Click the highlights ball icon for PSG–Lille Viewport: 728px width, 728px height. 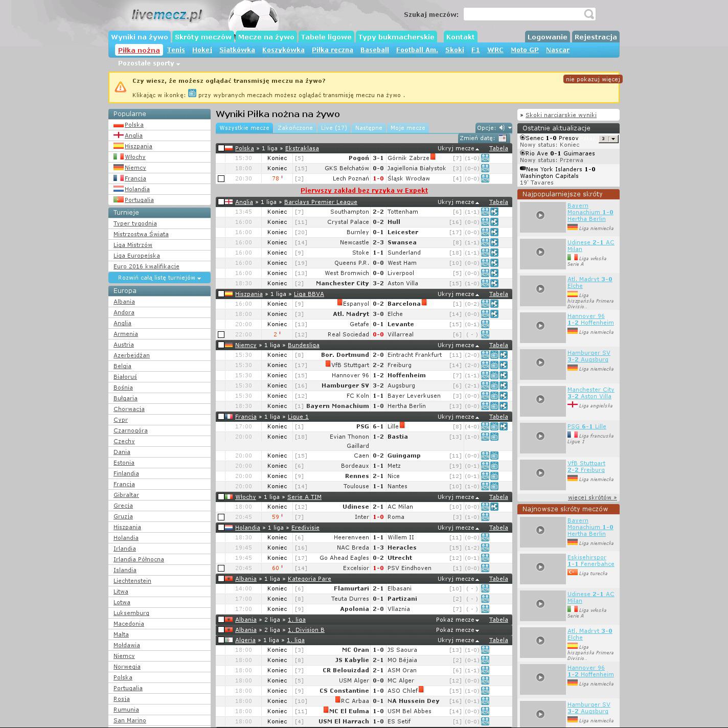(504, 426)
